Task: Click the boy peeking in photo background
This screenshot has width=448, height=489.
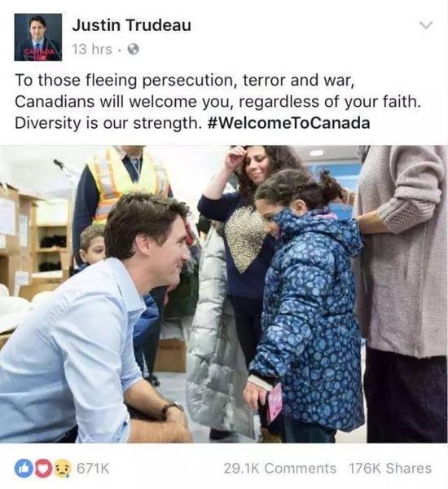Action: tap(91, 244)
